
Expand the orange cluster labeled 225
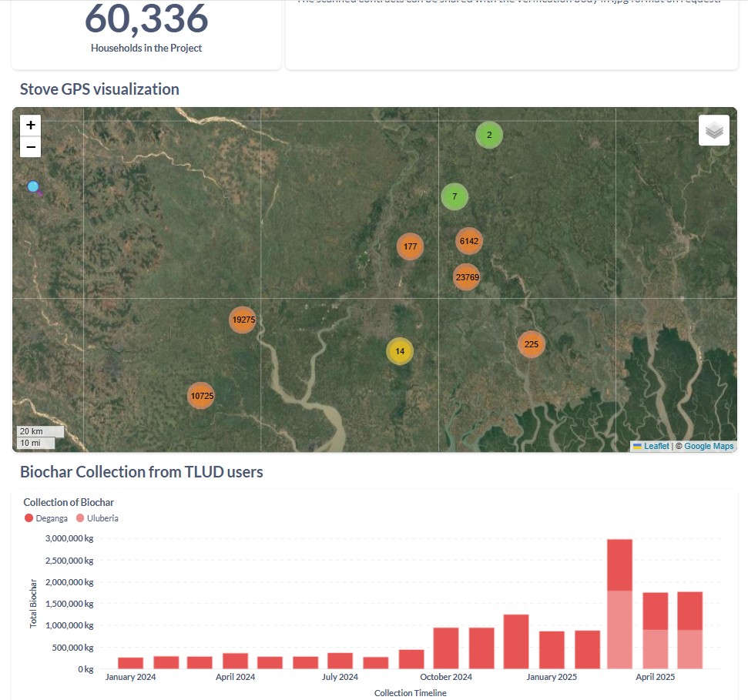(532, 344)
